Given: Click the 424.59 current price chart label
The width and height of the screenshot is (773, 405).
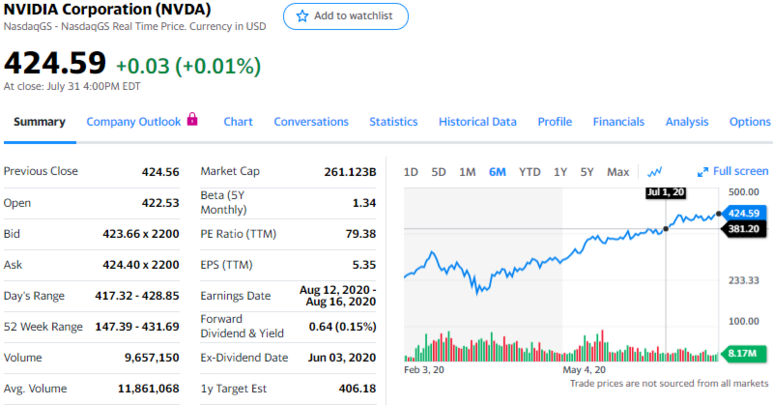Looking at the screenshot, I should point(743,213).
